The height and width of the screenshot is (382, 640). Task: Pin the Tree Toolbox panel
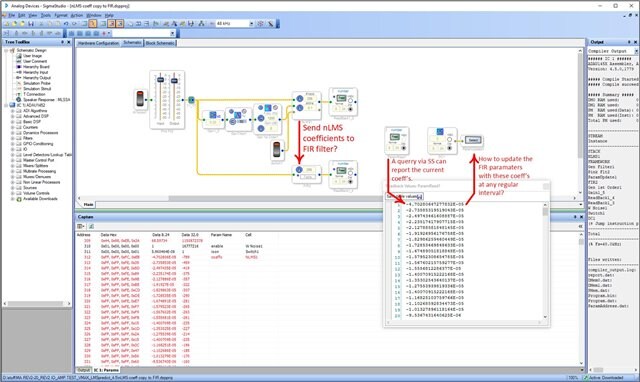62,42
